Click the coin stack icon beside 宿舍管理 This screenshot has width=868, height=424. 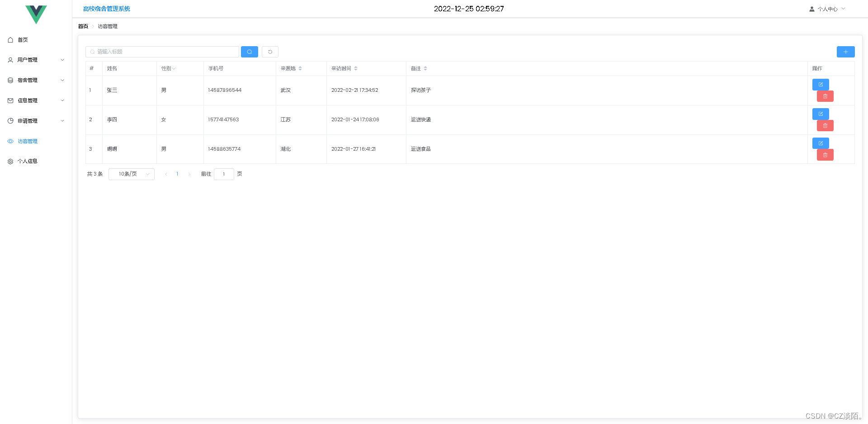click(10, 80)
